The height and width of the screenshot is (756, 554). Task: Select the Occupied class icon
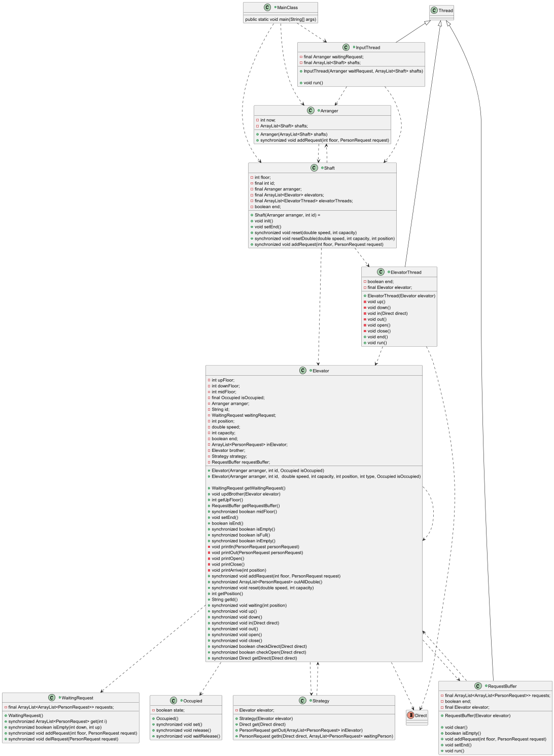pyautogui.click(x=174, y=701)
